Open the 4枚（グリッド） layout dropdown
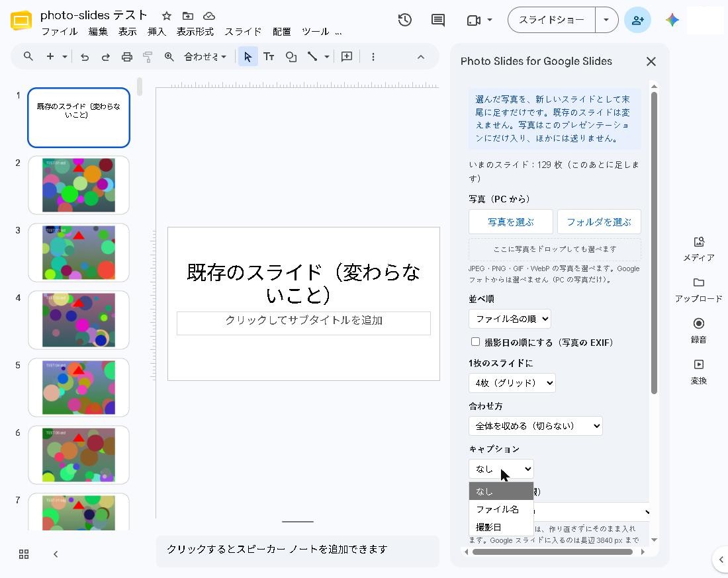The height and width of the screenshot is (578, 728). [x=512, y=383]
